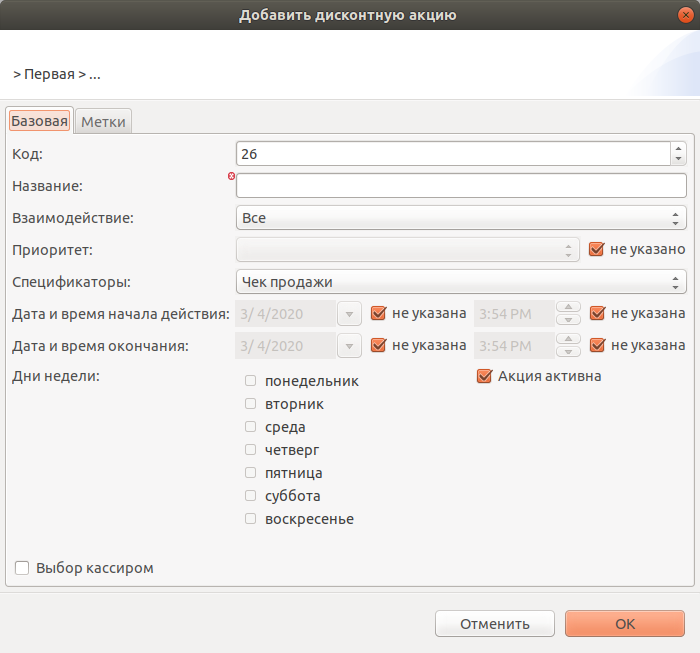The width and height of the screenshot is (700, 653).
Task: Confirm with the OK button
Action: tap(625, 624)
